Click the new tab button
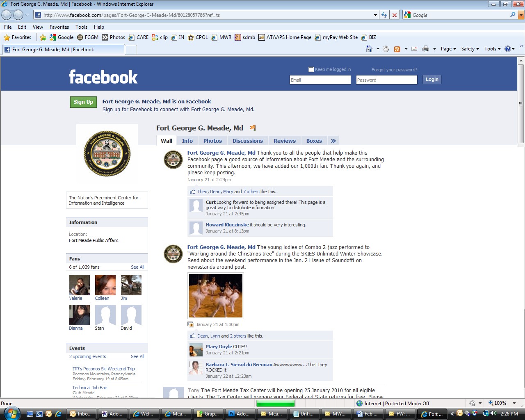Screen dimensions: 525x420 click(x=130, y=50)
